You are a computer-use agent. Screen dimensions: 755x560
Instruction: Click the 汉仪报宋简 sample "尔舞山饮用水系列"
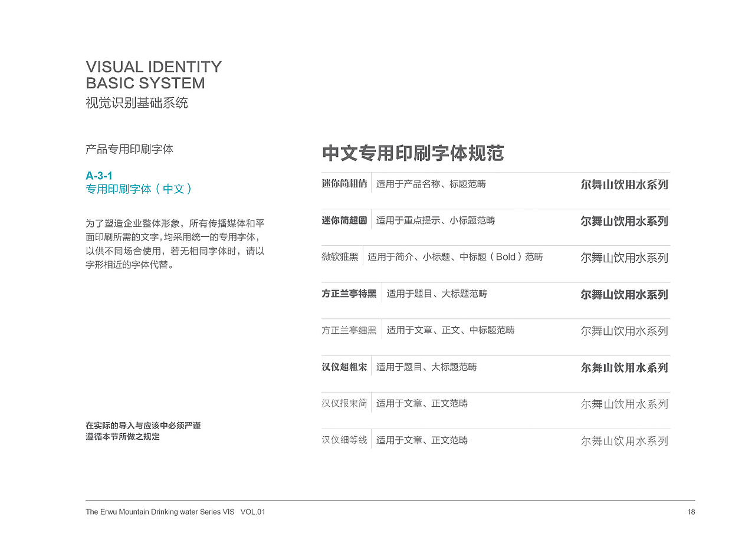[625, 404]
